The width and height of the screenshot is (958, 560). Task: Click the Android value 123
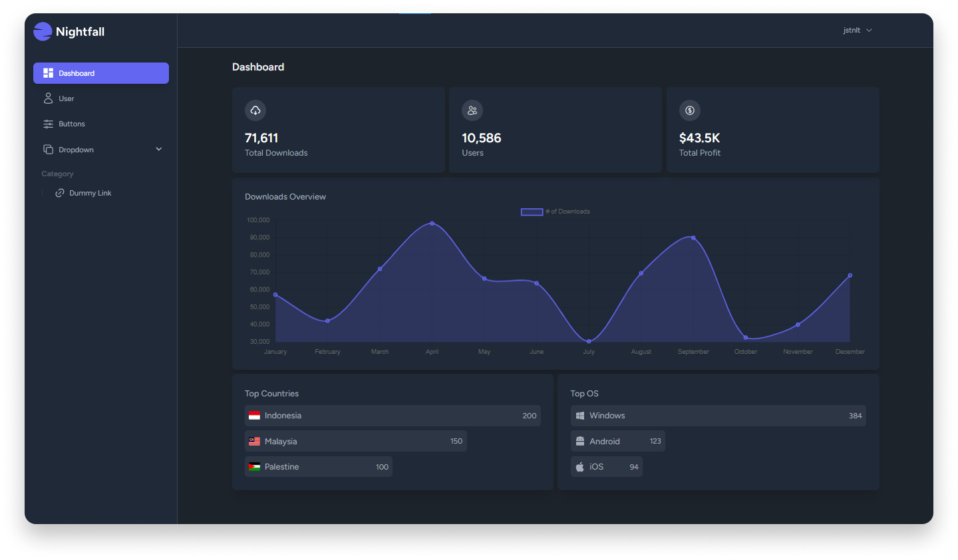pos(655,441)
